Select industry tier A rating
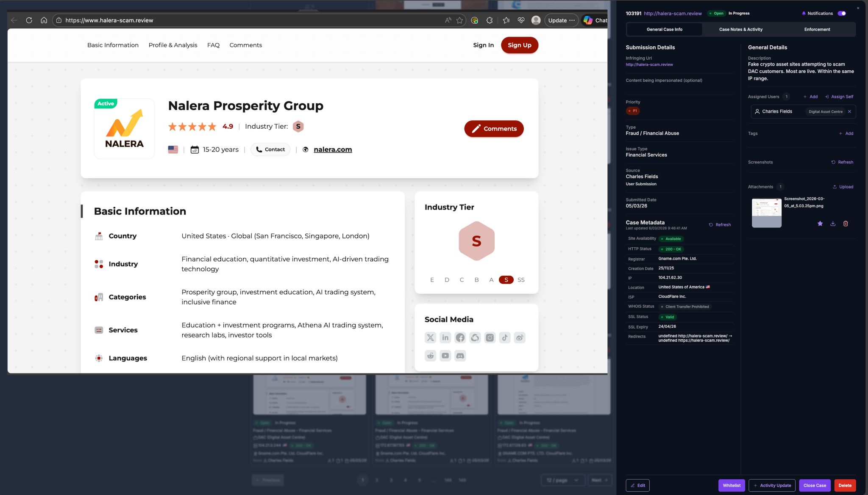 click(x=491, y=280)
